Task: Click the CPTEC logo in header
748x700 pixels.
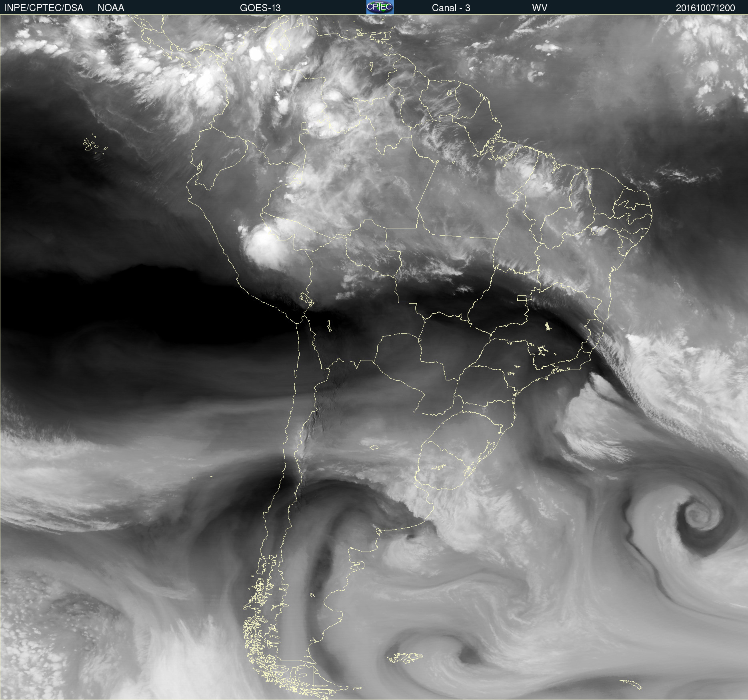Action: pyautogui.click(x=380, y=7)
